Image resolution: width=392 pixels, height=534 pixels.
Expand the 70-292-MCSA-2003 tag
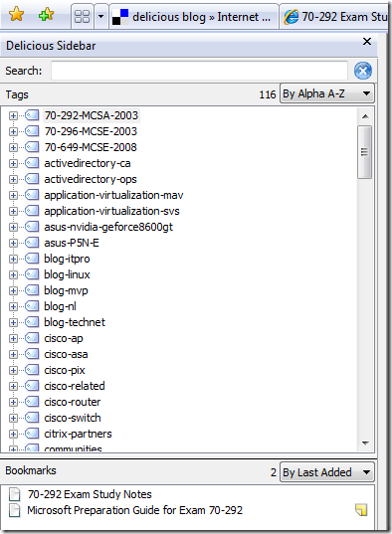13,115
